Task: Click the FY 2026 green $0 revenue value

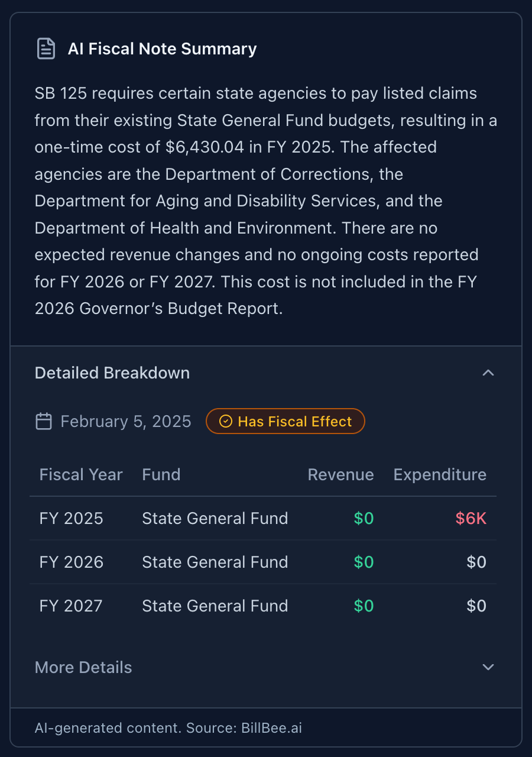Action: (364, 562)
